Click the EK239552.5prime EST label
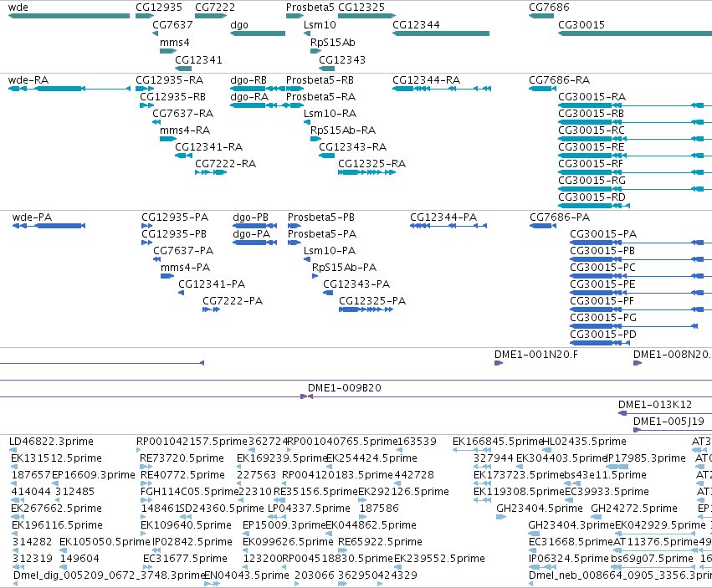The width and height of the screenshot is (712, 588). tap(439, 559)
